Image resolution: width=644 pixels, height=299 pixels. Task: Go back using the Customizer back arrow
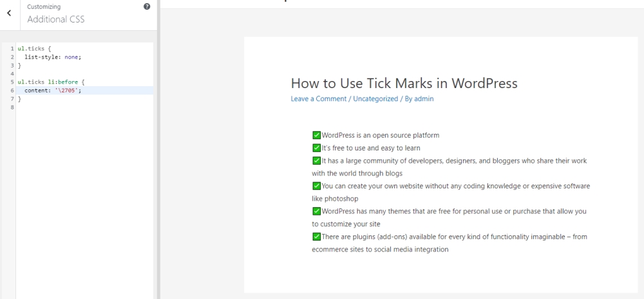coord(10,13)
